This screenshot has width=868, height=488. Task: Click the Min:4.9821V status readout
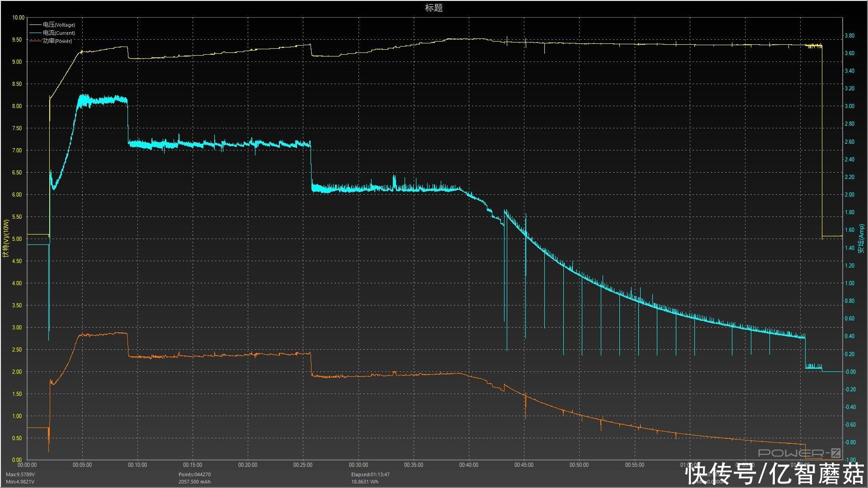(20, 482)
